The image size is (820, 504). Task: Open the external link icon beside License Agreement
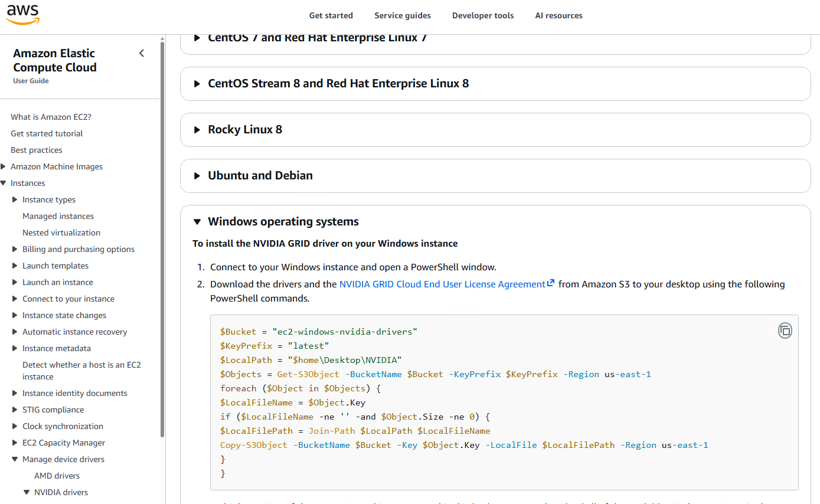551,283
